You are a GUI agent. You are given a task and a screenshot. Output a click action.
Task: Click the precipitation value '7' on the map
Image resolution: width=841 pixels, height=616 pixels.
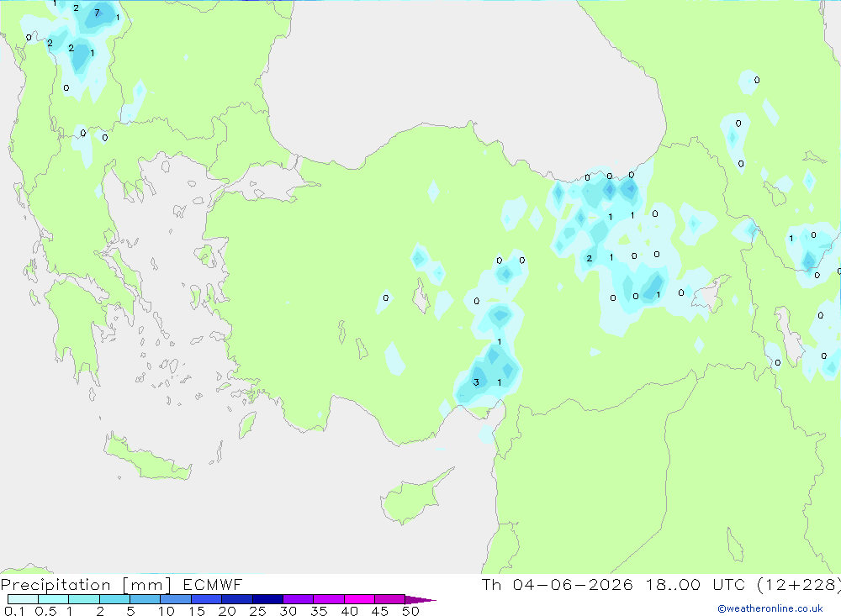point(97,13)
